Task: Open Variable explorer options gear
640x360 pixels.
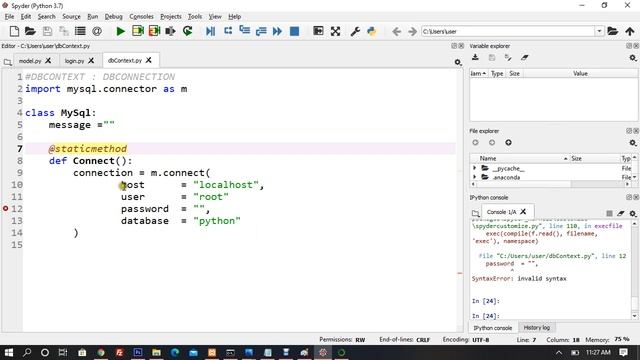Action: [x=633, y=58]
